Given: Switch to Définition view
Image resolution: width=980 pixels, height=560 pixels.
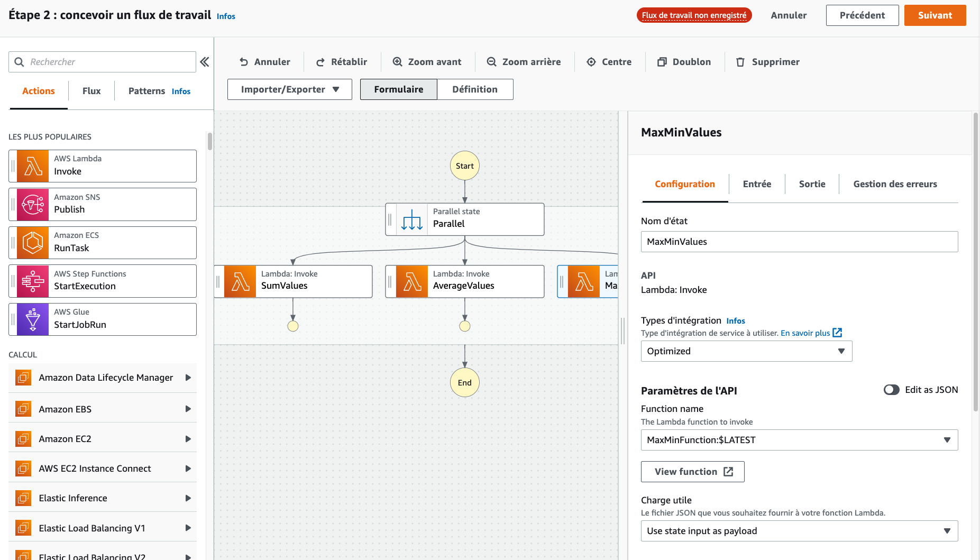Looking at the screenshot, I should 475,89.
